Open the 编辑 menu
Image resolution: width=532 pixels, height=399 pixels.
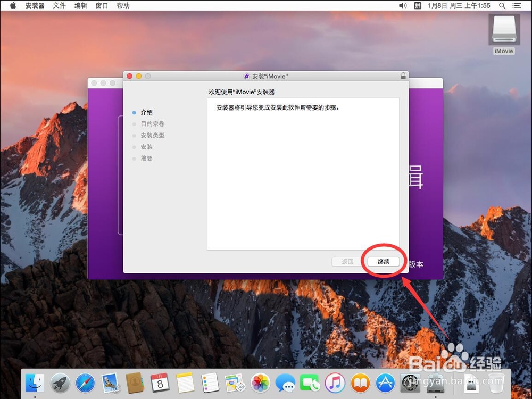coord(81,5)
